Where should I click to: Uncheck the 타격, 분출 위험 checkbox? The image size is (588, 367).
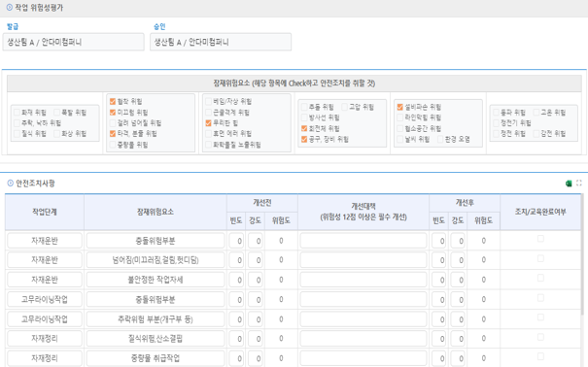113,134
